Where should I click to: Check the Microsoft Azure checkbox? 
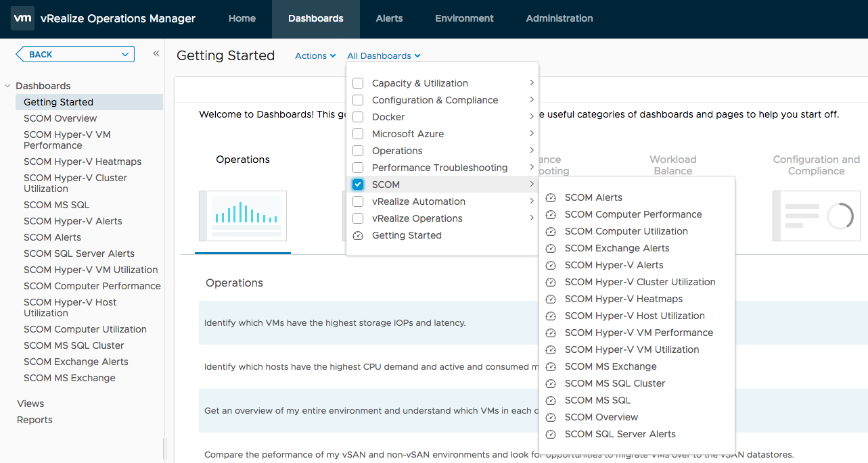[358, 134]
